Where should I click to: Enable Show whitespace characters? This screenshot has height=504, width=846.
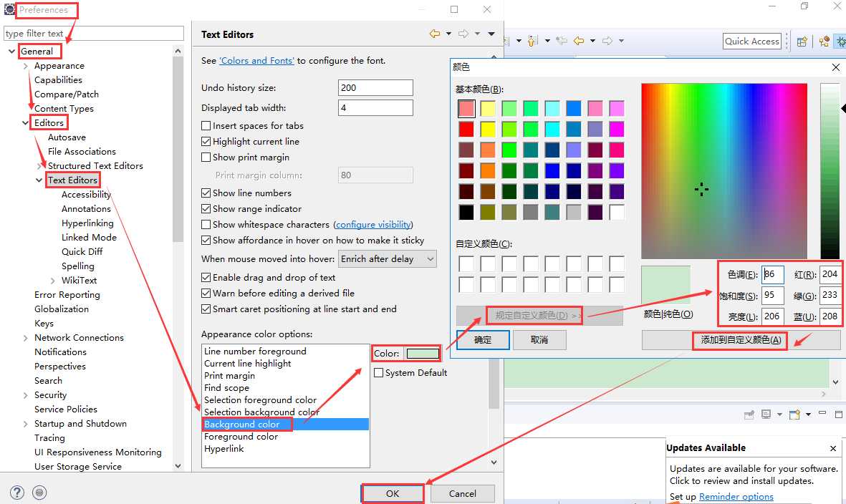(x=206, y=224)
